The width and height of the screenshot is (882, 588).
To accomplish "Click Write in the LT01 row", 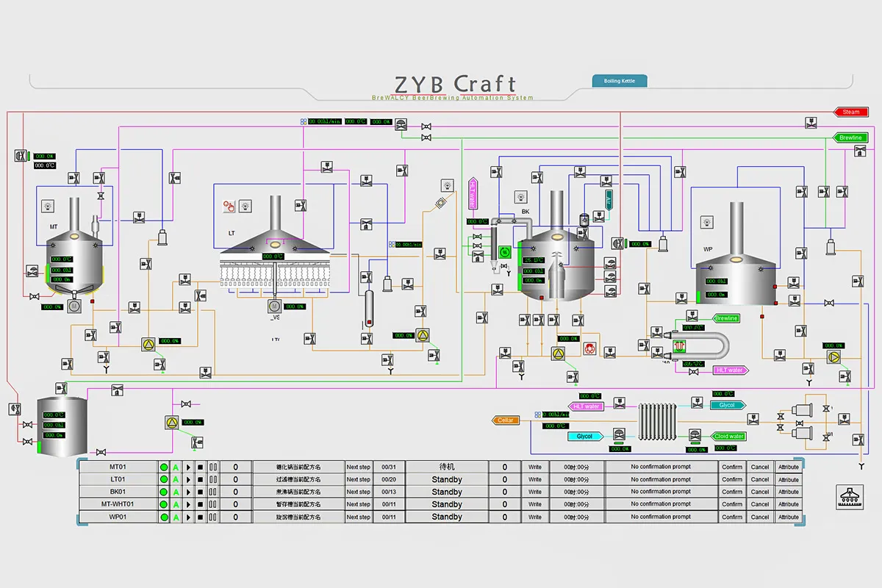I will tap(535, 479).
